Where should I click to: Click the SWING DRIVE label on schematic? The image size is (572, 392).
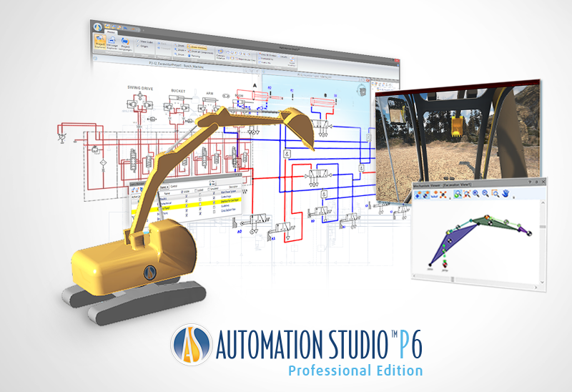click(x=140, y=88)
